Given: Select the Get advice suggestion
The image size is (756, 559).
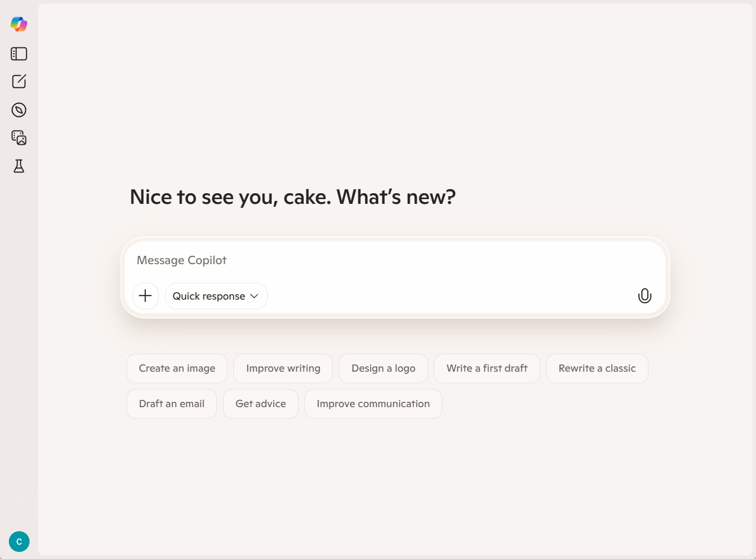Looking at the screenshot, I should 261,404.
